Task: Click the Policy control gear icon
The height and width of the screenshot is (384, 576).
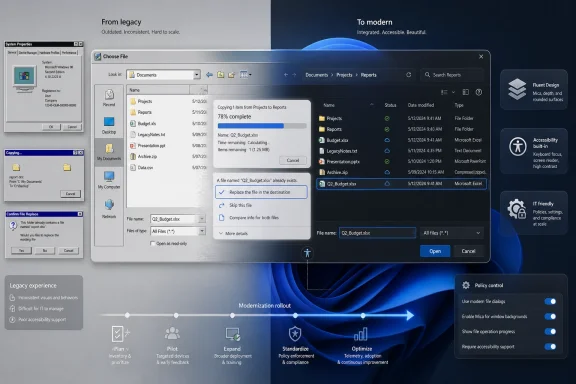Action: (466, 285)
